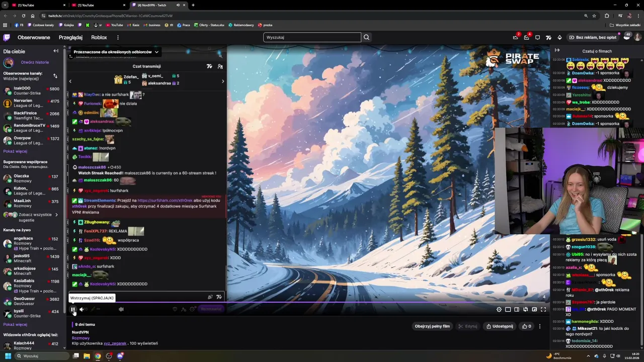This screenshot has width=644, height=362.
Task: Mute the clip using the speaker icon
Action: click(82, 309)
